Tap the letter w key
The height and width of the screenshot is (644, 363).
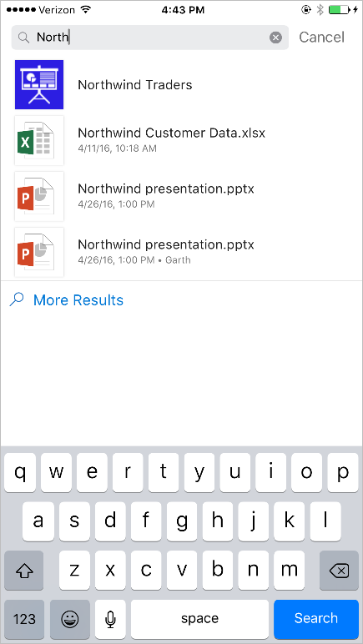(x=56, y=473)
